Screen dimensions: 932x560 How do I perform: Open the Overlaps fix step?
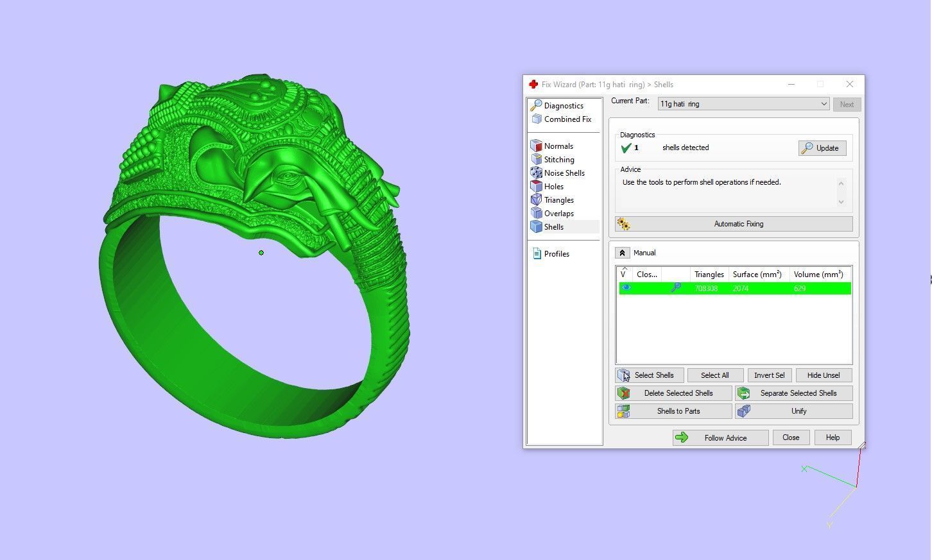pos(553,213)
